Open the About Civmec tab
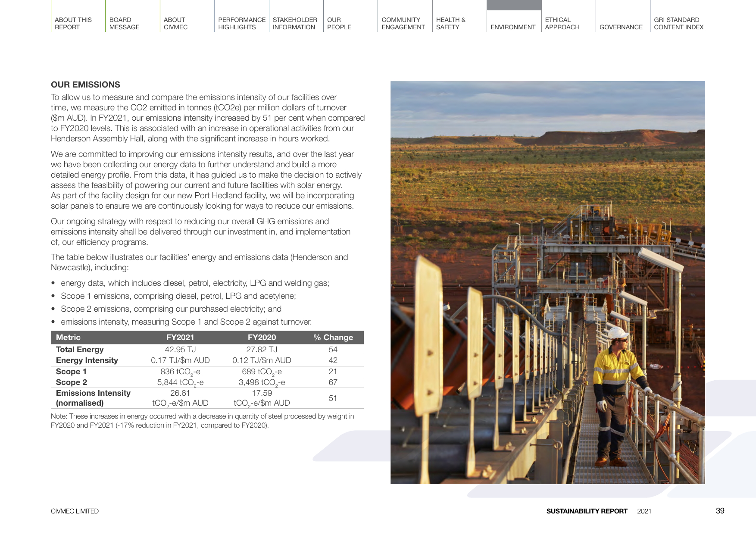The height and width of the screenshot is (535, 756). pyautogui.click(x=176, y=23)
